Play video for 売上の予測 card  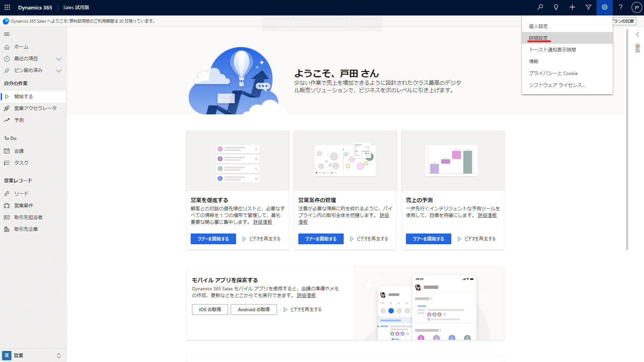[x=477, y=239]
